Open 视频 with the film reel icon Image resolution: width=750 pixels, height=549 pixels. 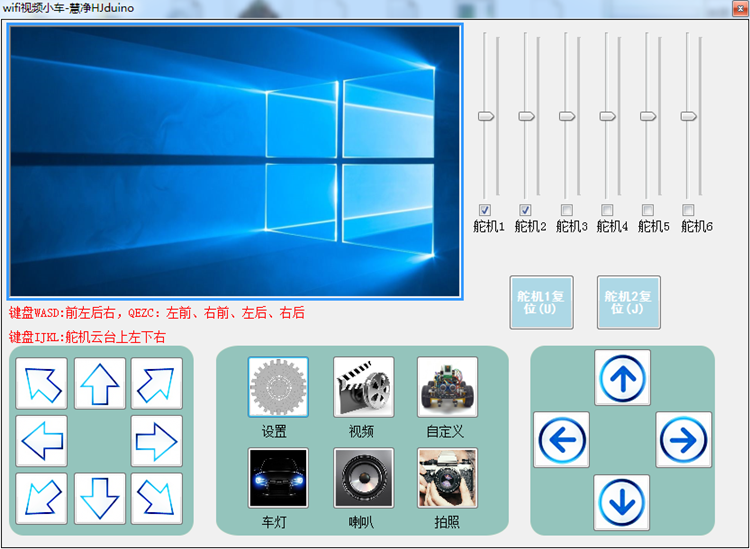click(x=364, y=387)
